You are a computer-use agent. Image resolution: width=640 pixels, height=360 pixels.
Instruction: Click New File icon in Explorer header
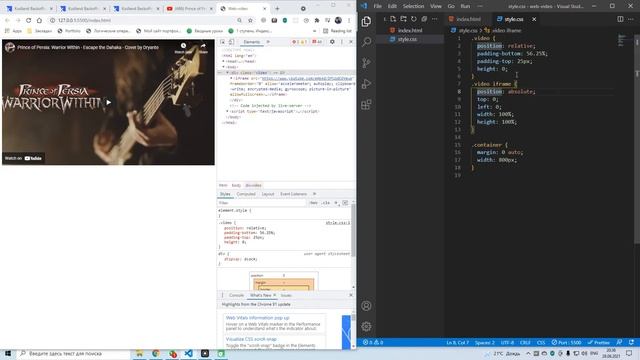pyautogui.click(x=393, y=19)
